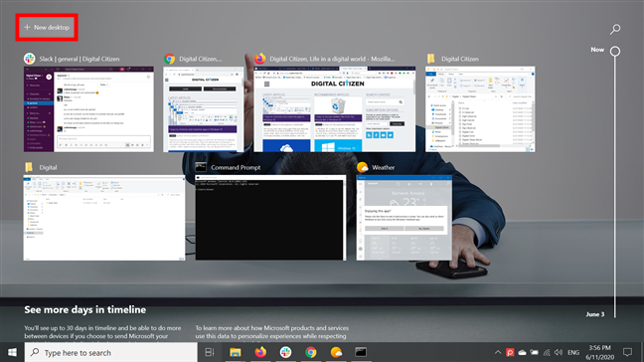This screenshot has width=644, height=362.
Task: Click the red tray app icon
Action: (510, 352)
